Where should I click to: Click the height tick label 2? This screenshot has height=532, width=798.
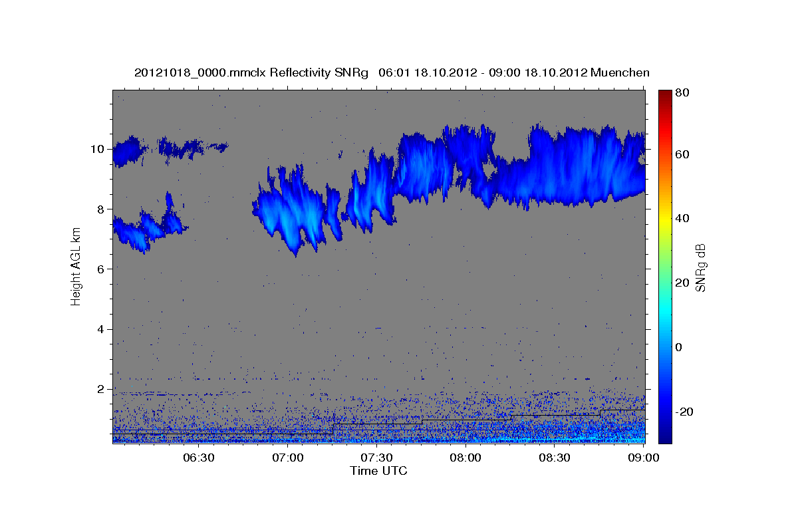(x=100, y=389)
